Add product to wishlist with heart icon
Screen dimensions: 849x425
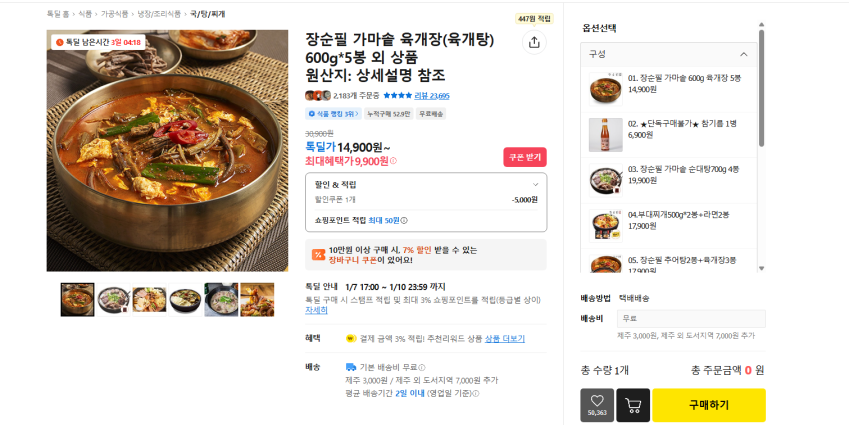click(x=597, y=404)
